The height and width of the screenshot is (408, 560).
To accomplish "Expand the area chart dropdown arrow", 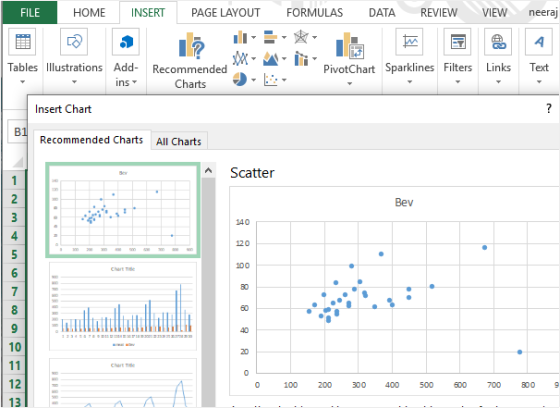I will 284,58.
